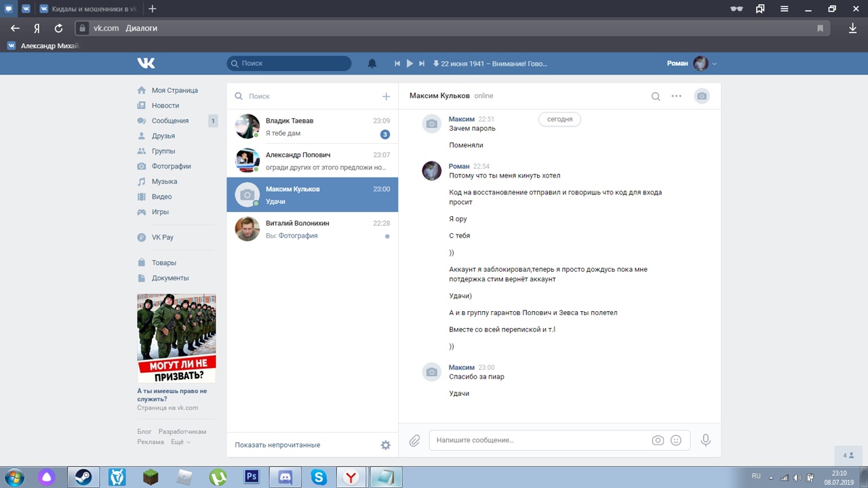The width and height of the screenshot is (868, 488).
Task: Click the Максим Кульков name header link
Action: (439, 96)
